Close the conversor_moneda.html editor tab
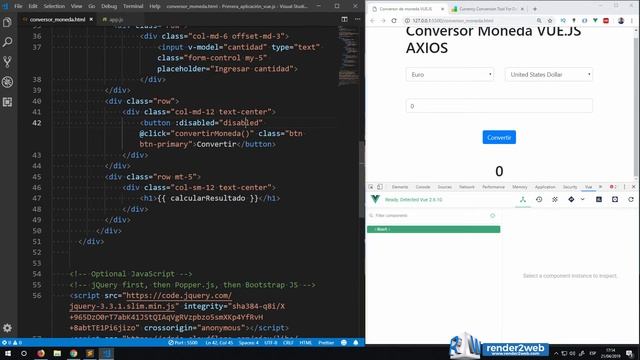 [x=91, y=19]
